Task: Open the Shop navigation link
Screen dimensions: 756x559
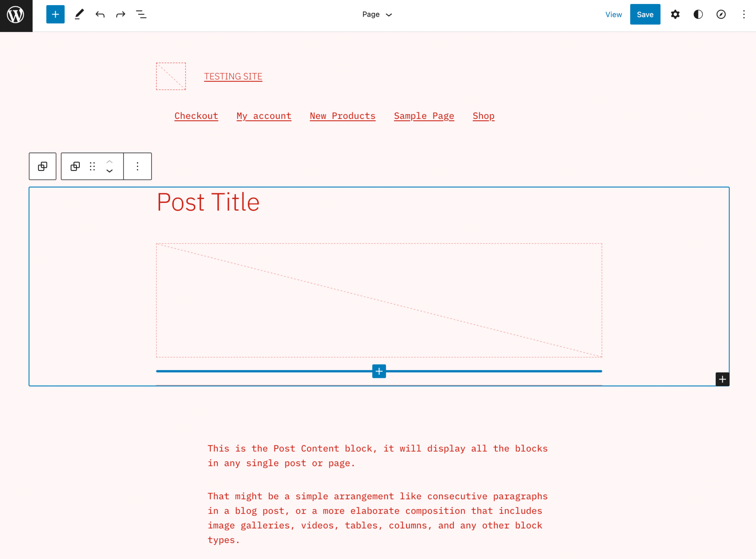Action: click(x=484, y=116)
